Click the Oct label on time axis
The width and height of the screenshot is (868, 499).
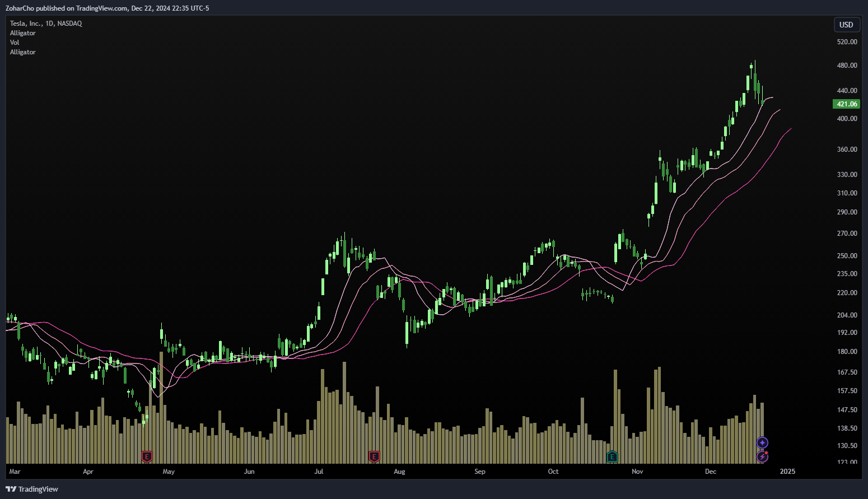(553, 472)
